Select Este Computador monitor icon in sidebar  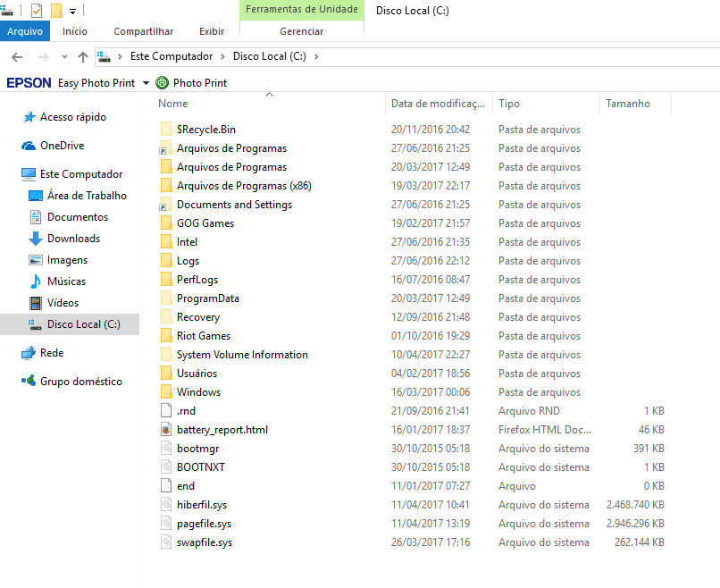tap(29, 174)
